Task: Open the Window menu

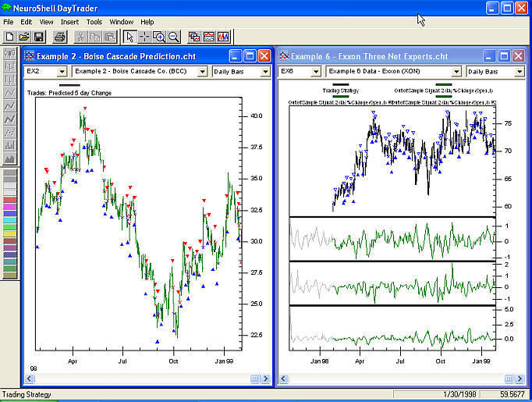Action: click(x=121, y=22)
